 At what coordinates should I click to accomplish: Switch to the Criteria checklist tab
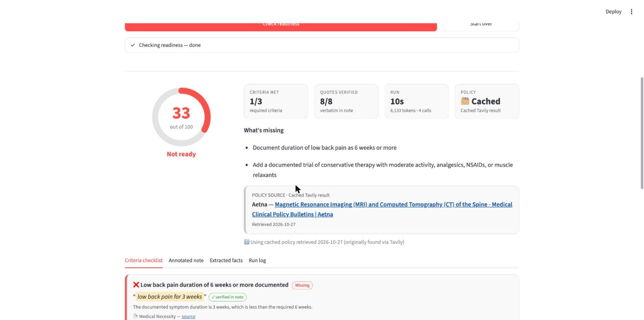point(144,260)
